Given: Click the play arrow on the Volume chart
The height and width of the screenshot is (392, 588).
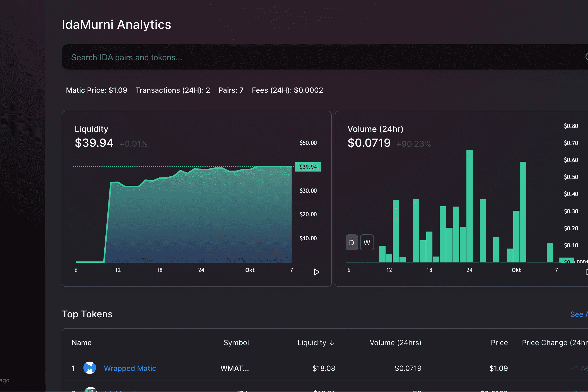Looking at the screenshot, I should click(x=587, y=272).
